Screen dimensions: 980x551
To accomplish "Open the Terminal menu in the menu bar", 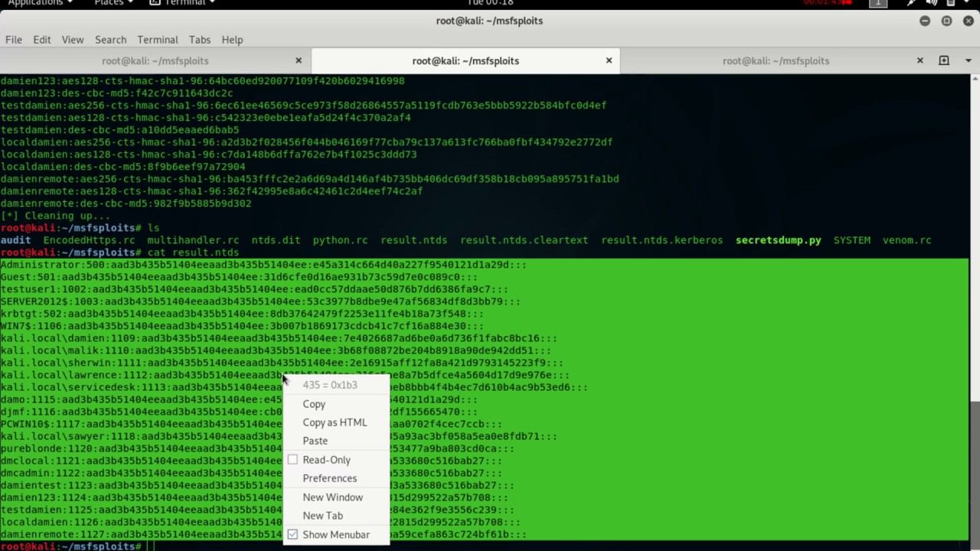I will pos(158,40).
